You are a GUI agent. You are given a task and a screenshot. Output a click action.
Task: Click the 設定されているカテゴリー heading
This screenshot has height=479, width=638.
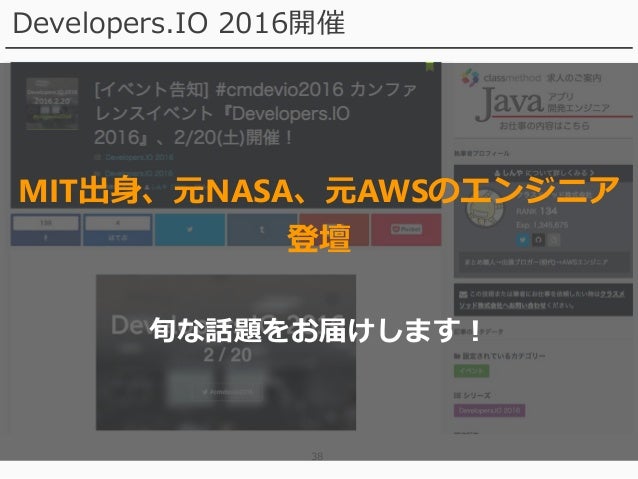[500, 356]
